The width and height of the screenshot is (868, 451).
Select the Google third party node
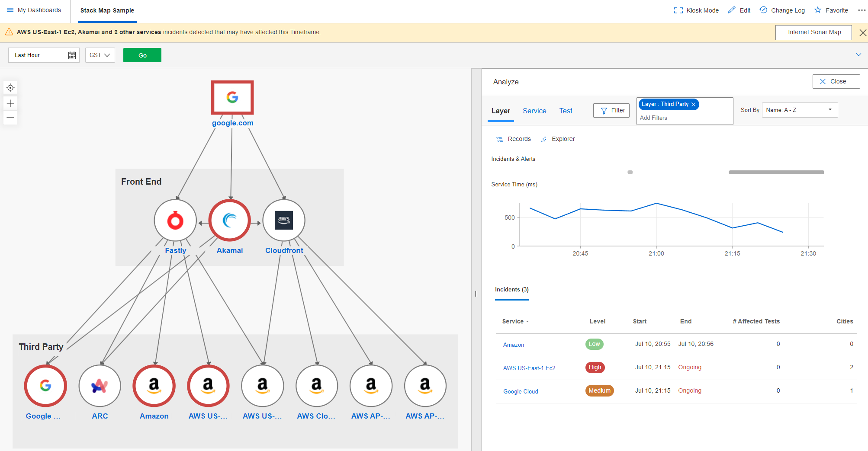45,386
